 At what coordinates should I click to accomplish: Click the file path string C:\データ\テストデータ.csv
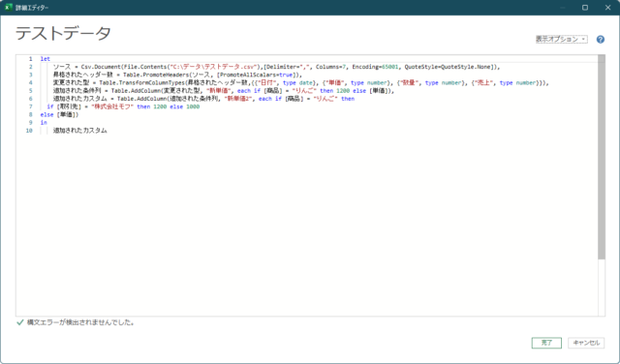coord(214,67)
